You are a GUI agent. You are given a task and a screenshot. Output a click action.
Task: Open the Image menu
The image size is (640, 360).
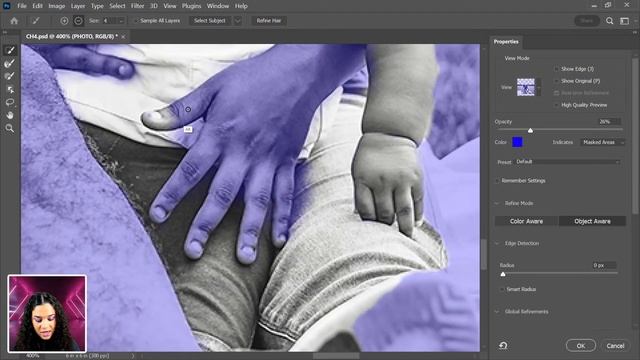[56, 6]
